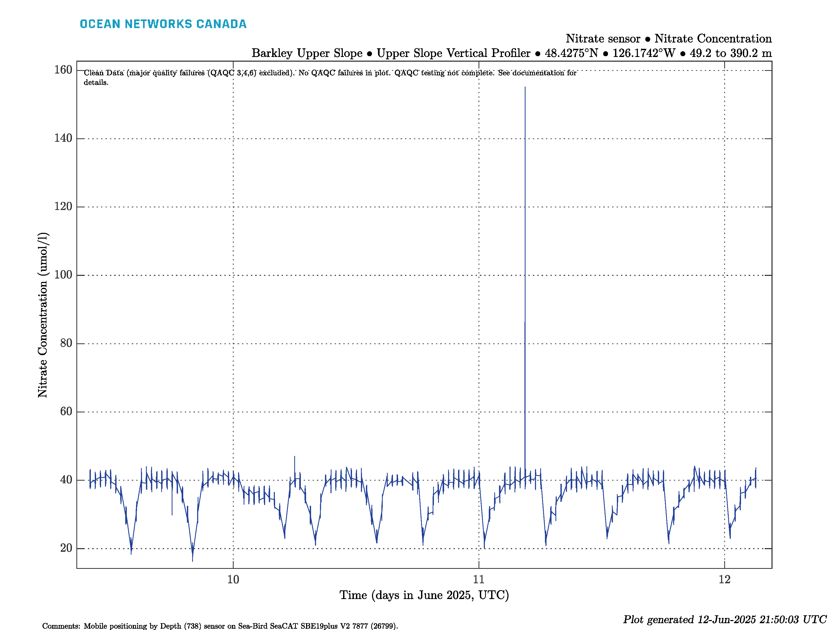Click the 'Comments: Mobile positioning by Depth' footer
This screenshot has width=840, height=630.
tap(220, 626)
